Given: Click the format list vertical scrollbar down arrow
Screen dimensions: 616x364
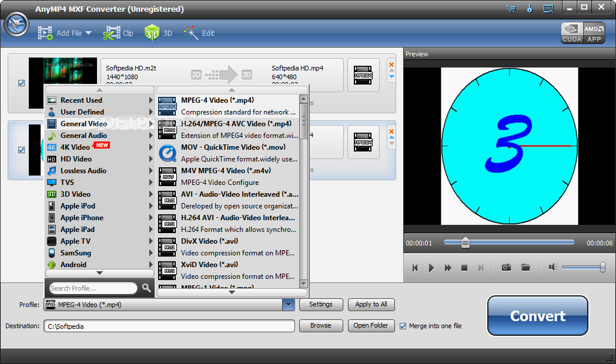Looking at the screenshot, I should pos(303,283).
